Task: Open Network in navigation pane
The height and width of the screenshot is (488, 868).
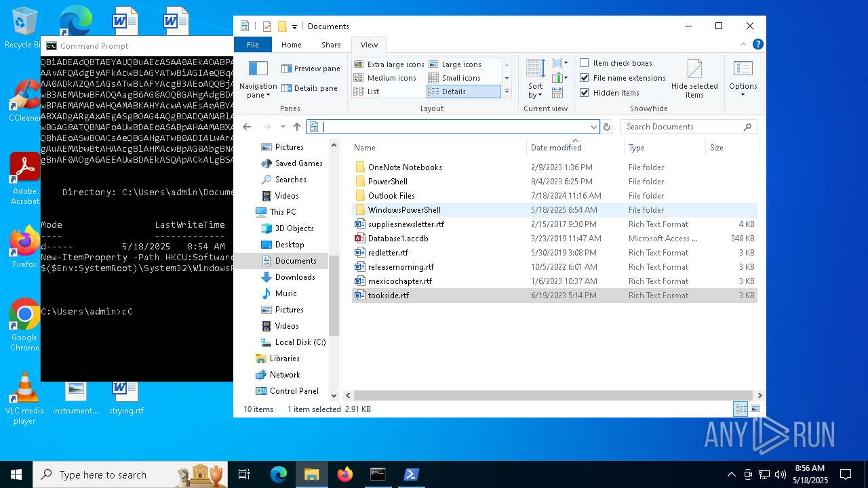Action: (284, 375)
